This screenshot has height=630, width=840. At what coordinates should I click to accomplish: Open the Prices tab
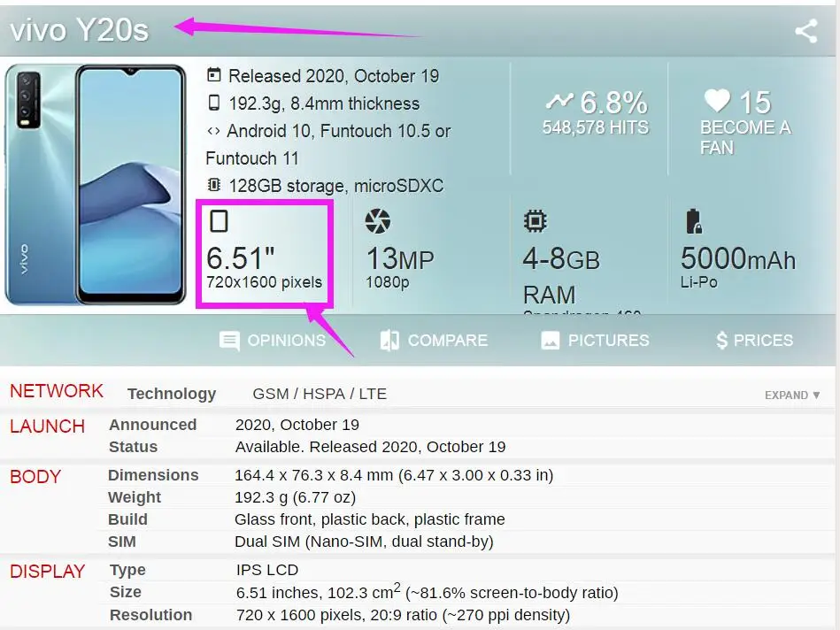[x=754, y=340]
